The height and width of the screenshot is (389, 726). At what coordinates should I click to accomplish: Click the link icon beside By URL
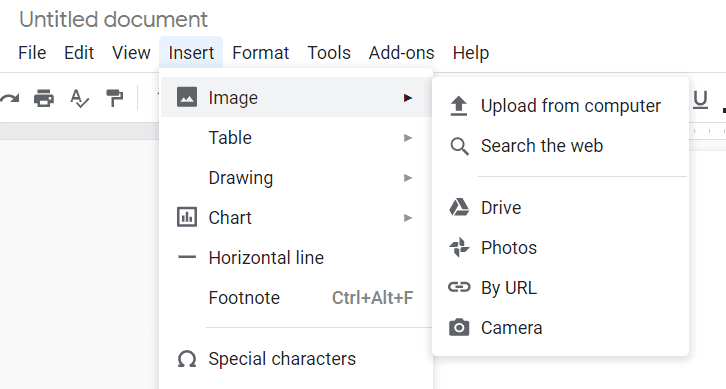459,288
